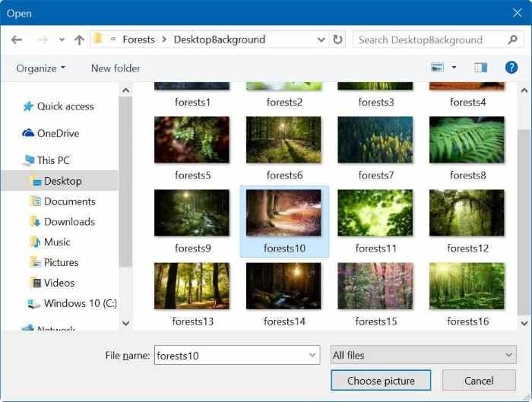Click file list scroll down arrow
Screen dimensions: 532x402
click(524, 323)
